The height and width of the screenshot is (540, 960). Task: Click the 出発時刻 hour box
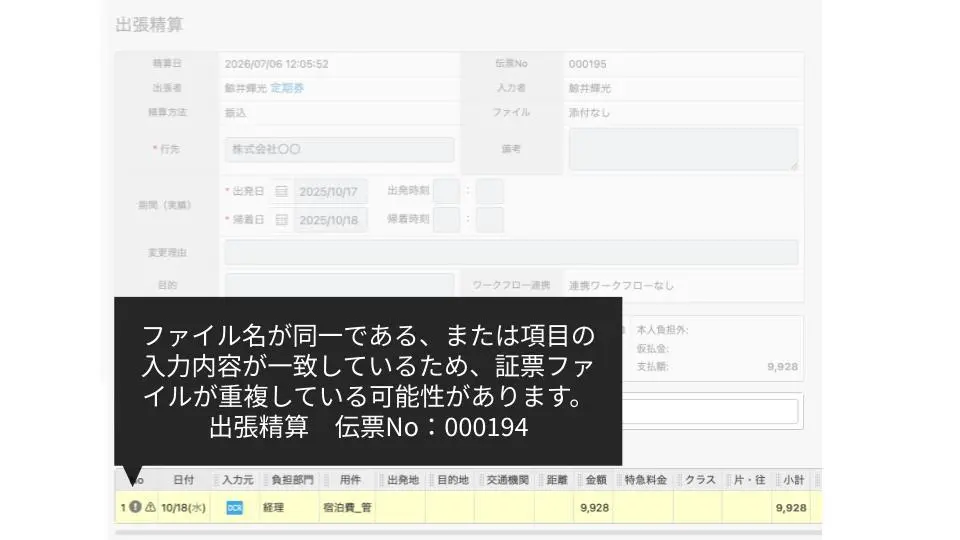click(x=446, y=191)
